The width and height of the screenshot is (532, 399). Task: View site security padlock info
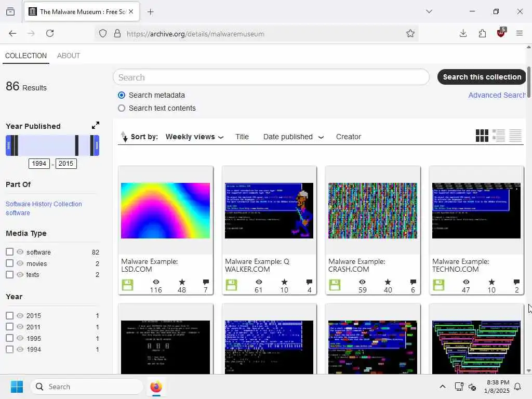click(x=117, y=33)
